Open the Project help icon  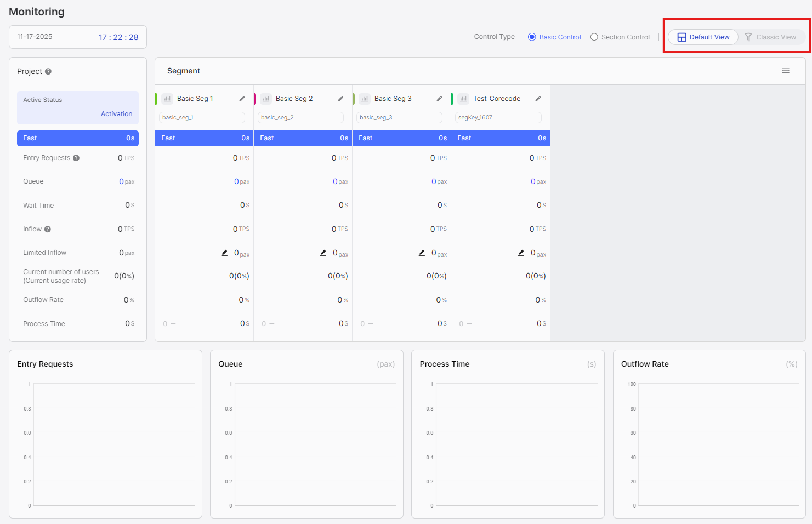48,71
